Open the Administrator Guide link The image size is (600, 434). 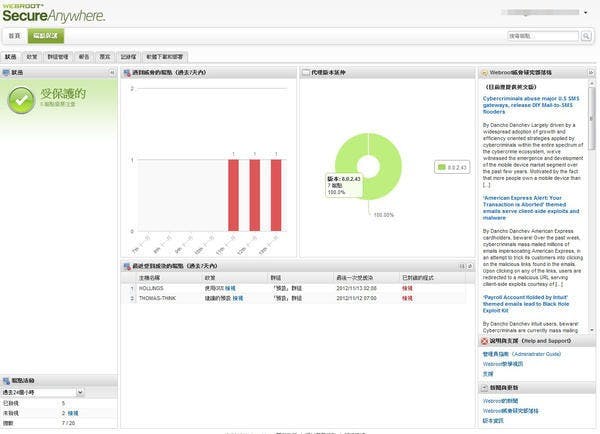(x=522, y=354)
